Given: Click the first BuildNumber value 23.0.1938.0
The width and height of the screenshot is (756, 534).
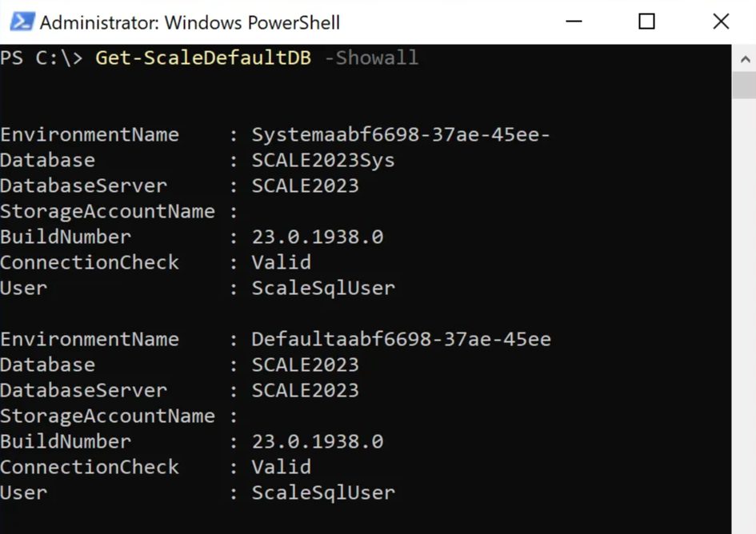Looking at the screenshot, I should click(317, 237).
